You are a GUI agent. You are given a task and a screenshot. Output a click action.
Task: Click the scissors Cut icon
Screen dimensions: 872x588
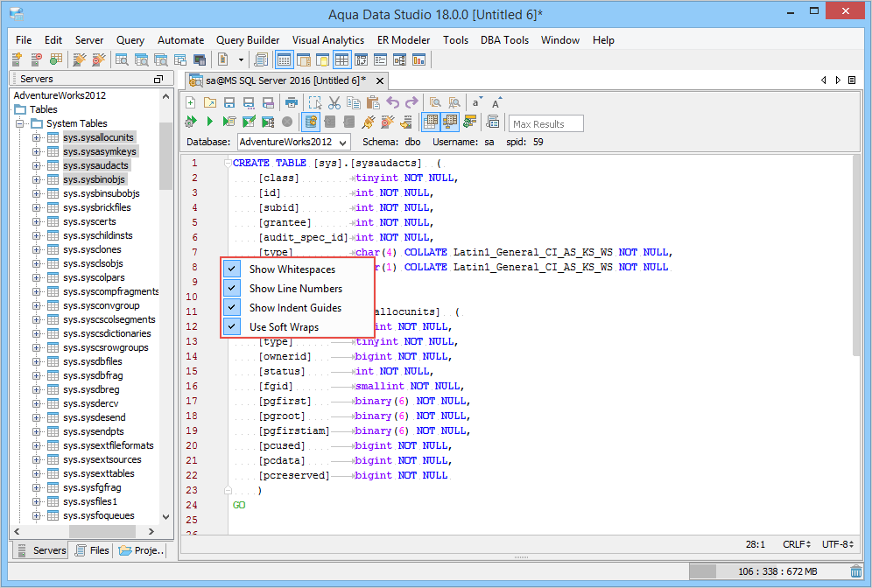click(334, 102)
